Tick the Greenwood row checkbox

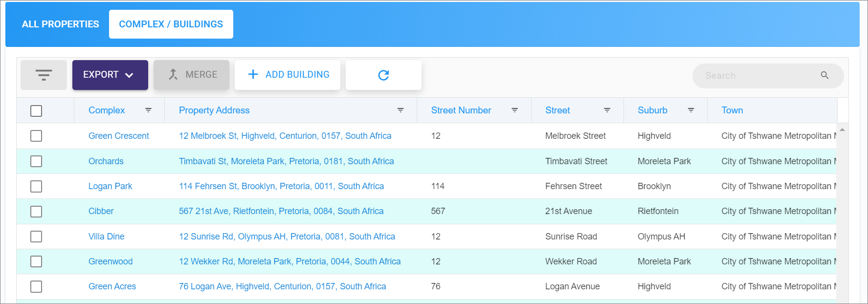pos(36,261)
